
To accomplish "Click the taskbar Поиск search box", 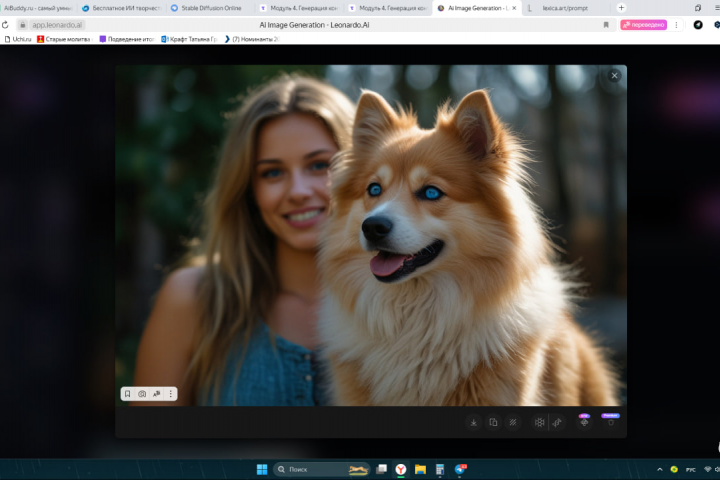I will coord(321,469).
